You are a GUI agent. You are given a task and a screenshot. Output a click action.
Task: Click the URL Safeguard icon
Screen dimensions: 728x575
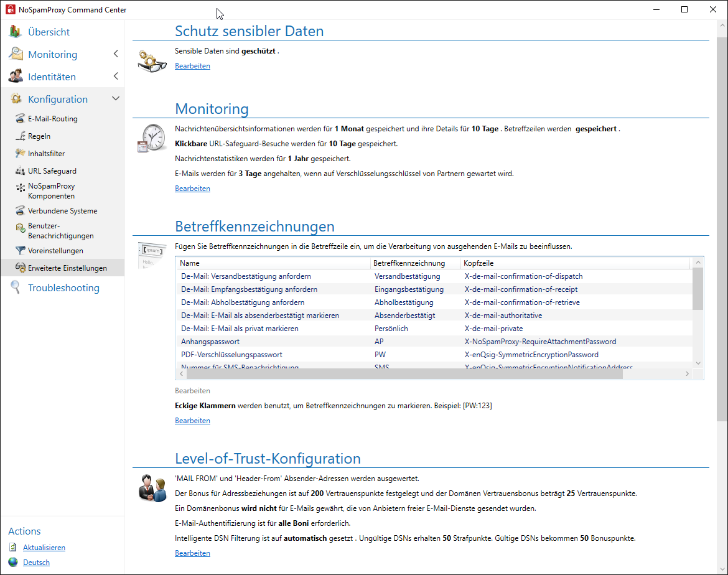point(20,171)
